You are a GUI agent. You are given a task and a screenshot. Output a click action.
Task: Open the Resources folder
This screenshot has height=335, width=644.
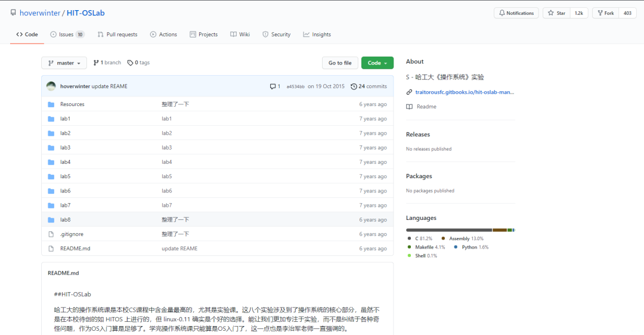tap(72, 104)
